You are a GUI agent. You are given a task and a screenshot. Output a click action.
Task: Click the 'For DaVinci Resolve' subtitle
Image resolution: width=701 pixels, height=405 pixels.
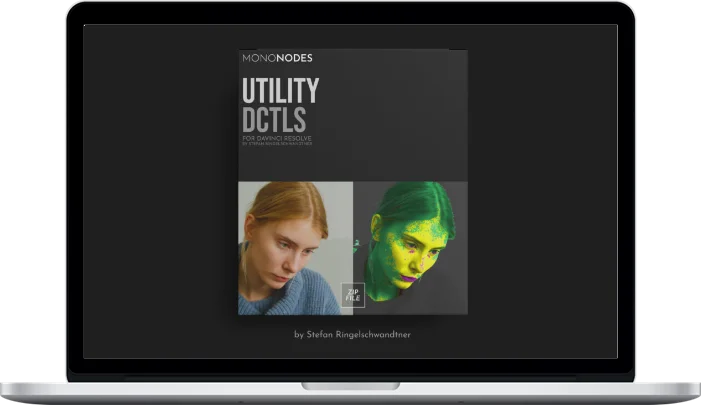pos(276,138)
